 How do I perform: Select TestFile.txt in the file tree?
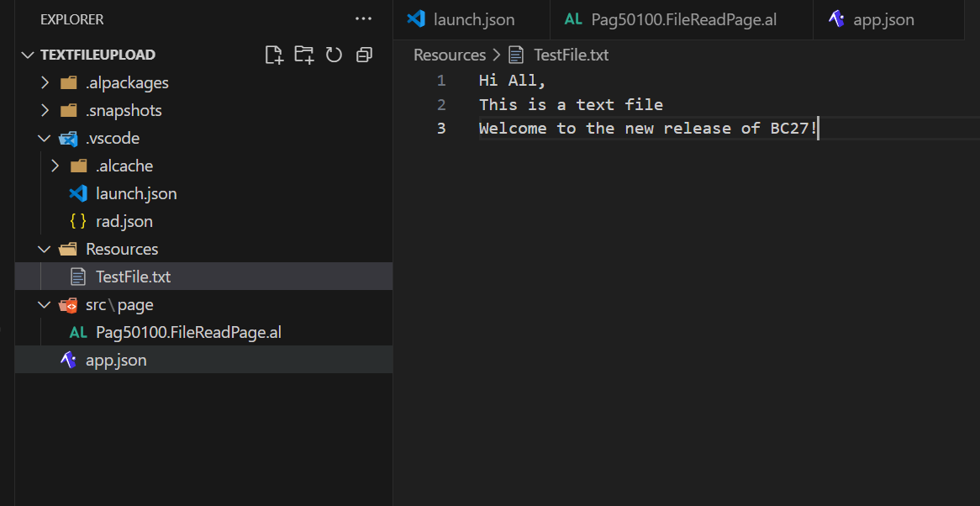tap(133, 277)
